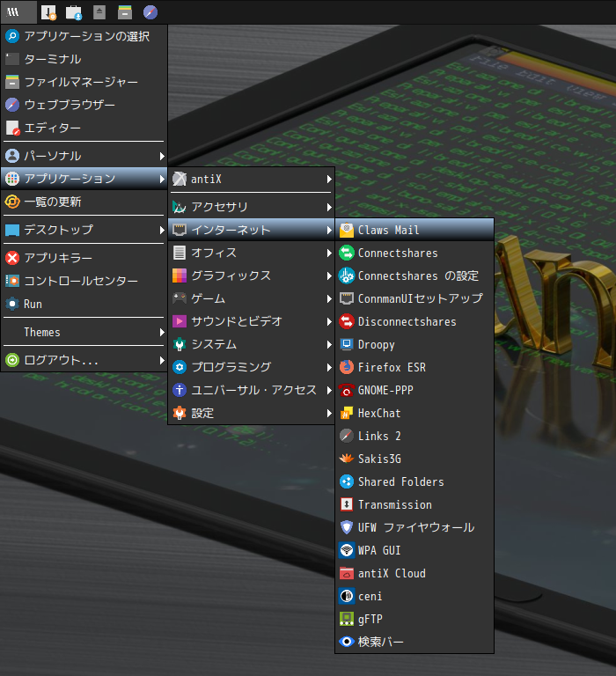
Task: Click the WPA GUI wifi icon
Action: 347,550
